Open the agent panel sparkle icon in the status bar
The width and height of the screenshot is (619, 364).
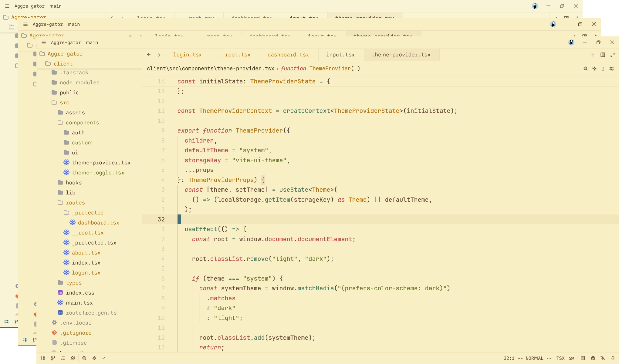click(603, 358)
